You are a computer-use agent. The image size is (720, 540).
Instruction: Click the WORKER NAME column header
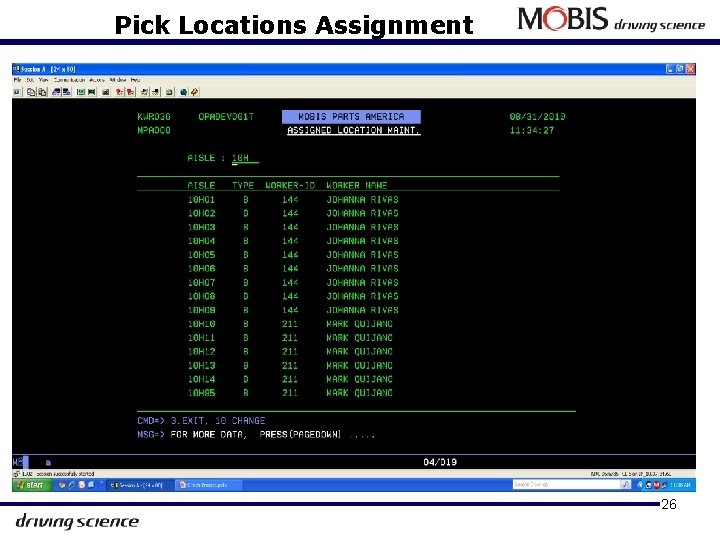point(357,186)
